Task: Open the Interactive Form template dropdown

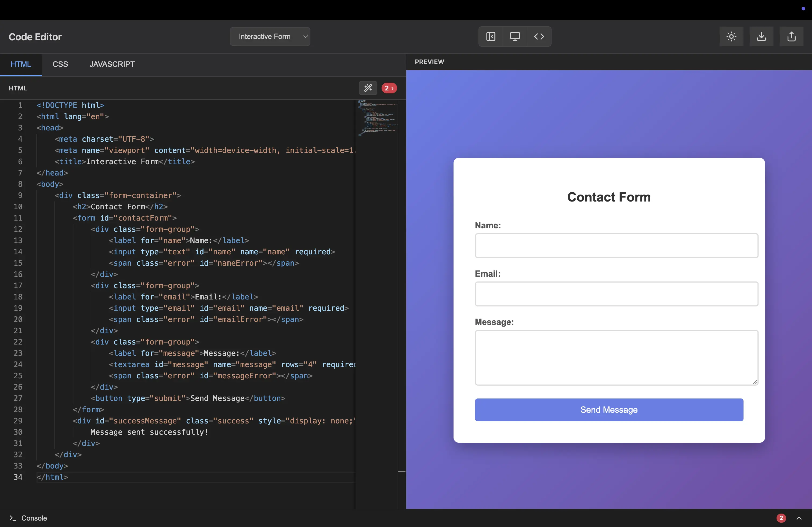Action: click(x=270, y=36)
